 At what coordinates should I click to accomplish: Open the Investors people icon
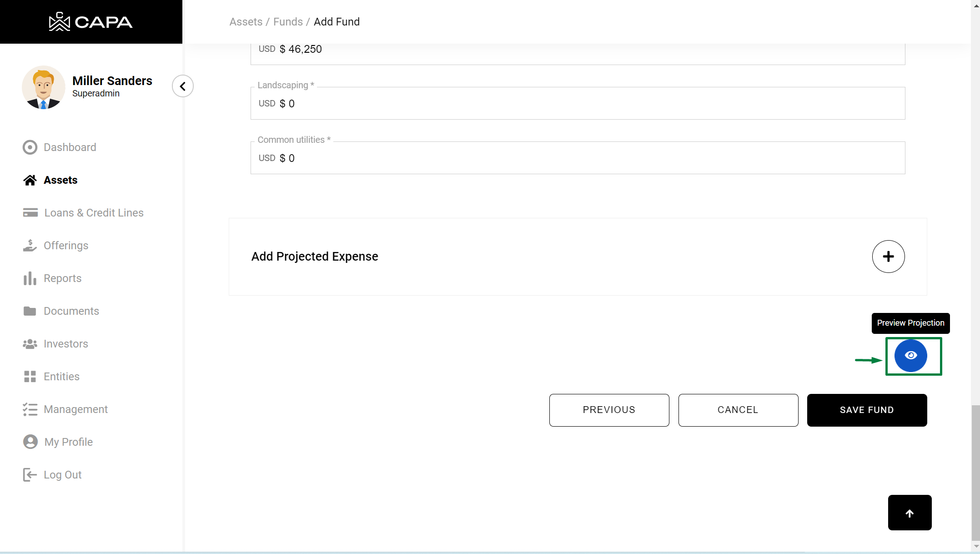pos(30,344)
